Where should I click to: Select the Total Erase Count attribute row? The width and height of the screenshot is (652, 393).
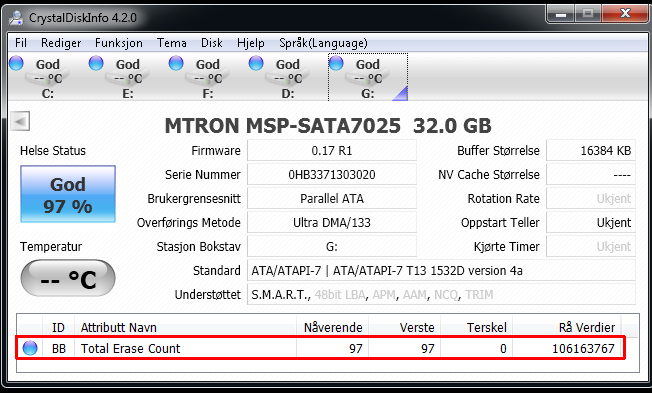(320, 348)
